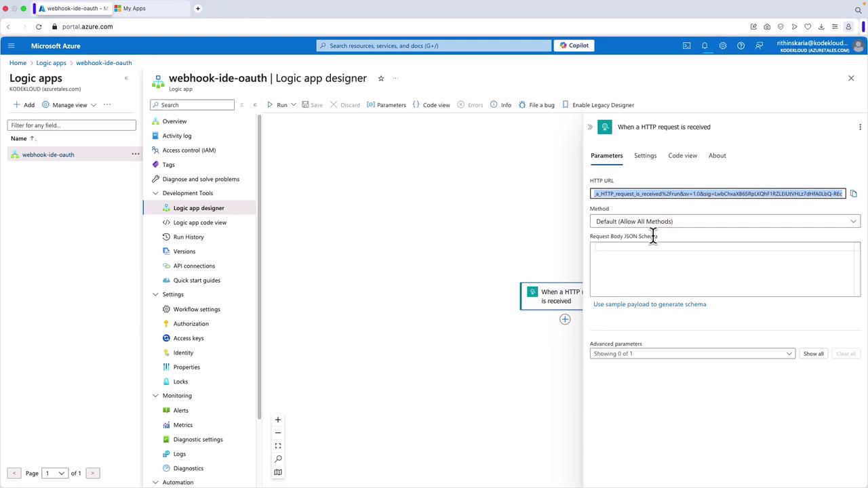Click File a bug
The width and height of the screenshot is (868, 488).
click(x=536, y=105)
